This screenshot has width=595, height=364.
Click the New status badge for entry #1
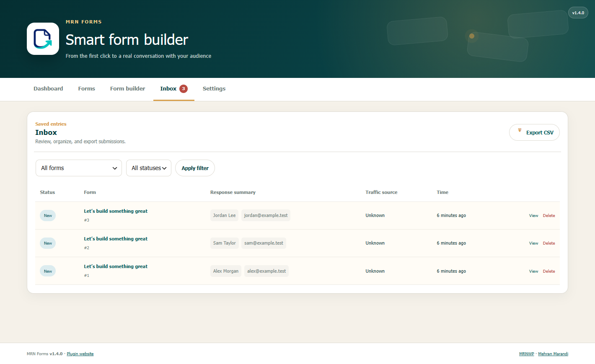click(x=48, y=271)
